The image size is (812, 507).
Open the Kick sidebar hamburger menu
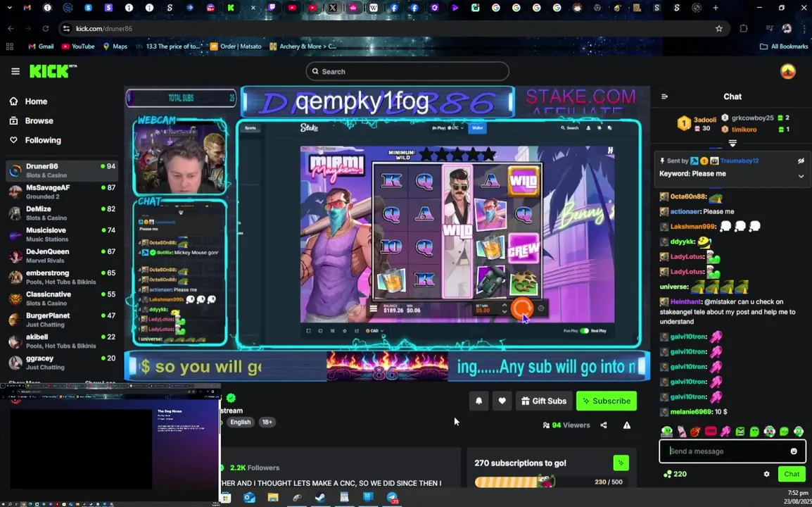[15, 72]
